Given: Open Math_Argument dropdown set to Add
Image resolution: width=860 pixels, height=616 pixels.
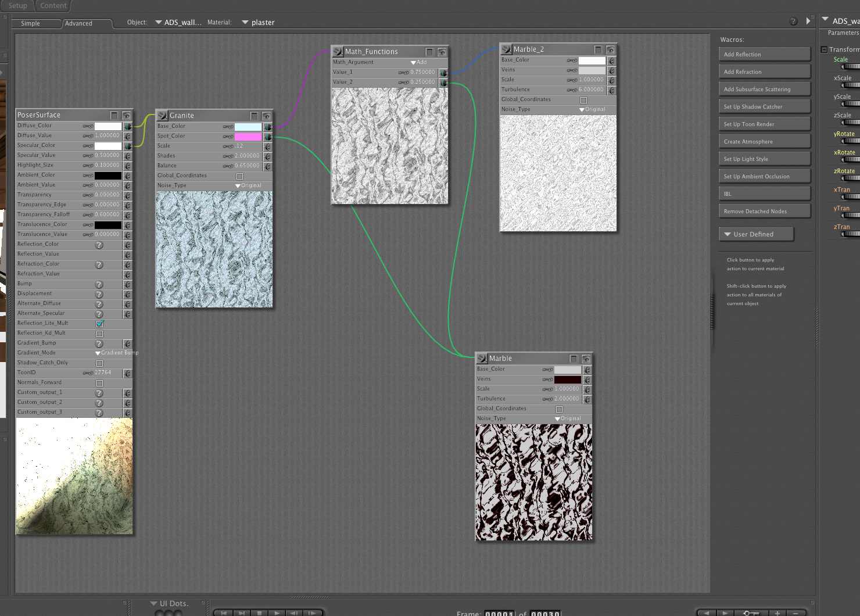Looking at the screenshot, I should click(419, 62).
